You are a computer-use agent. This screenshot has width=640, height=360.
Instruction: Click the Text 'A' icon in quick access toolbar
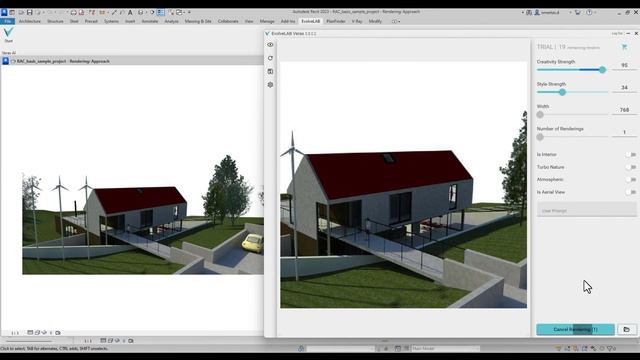(130, 13)
